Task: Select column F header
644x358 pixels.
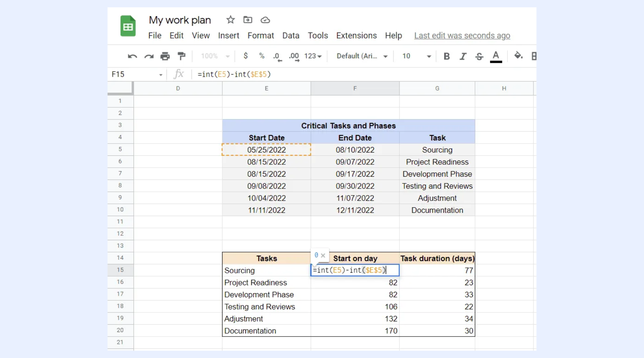Action: [x=355, y=89]
